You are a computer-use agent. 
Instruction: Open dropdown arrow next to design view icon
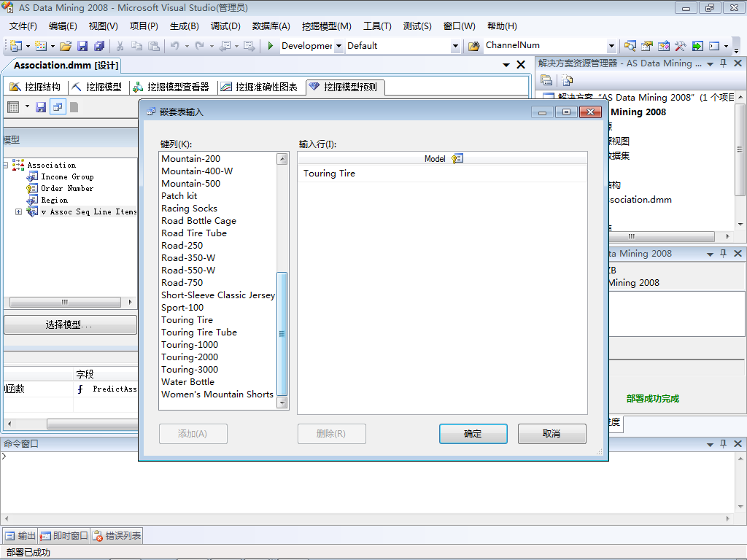click(x=27, y=106)
